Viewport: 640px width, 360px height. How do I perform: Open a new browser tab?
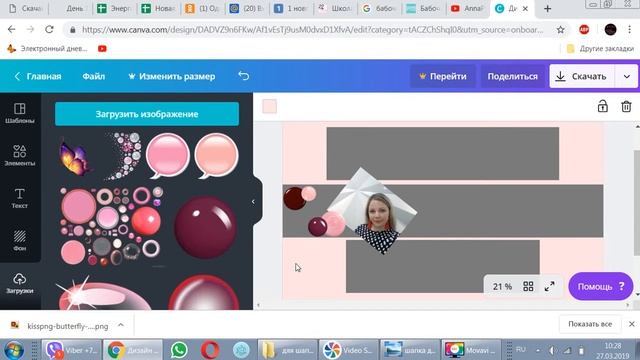pyautogui.click(x=547, y=8)
